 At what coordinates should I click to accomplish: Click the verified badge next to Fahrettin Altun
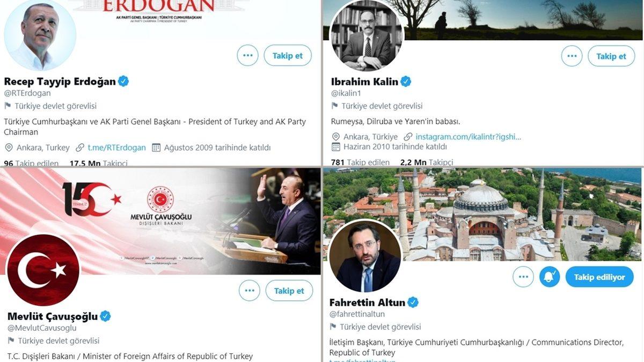[412, 302]
